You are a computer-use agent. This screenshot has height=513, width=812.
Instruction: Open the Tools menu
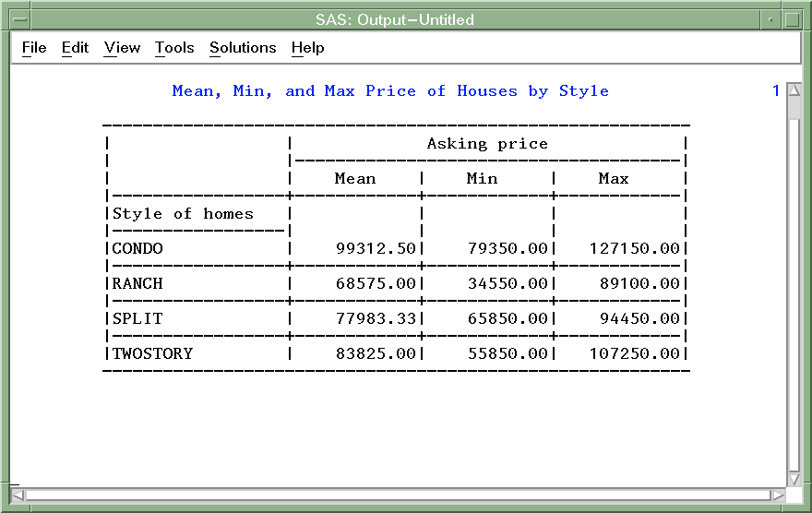174,48
